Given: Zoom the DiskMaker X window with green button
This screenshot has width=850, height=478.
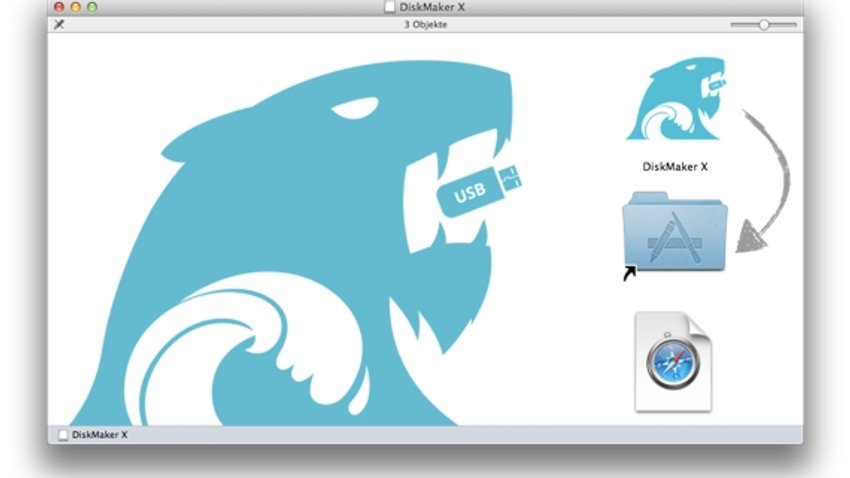Looking at the screenshot, I should tap(93, 7).
